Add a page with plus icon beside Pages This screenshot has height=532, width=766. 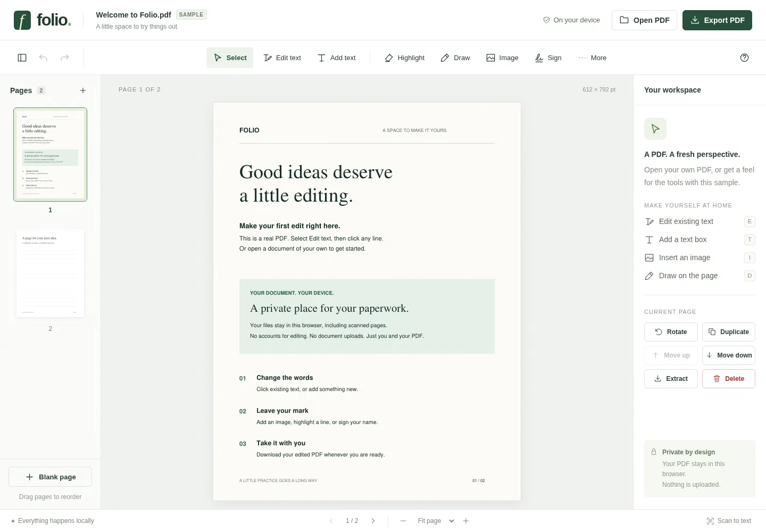pyautogui.click(x=83, y=90)
